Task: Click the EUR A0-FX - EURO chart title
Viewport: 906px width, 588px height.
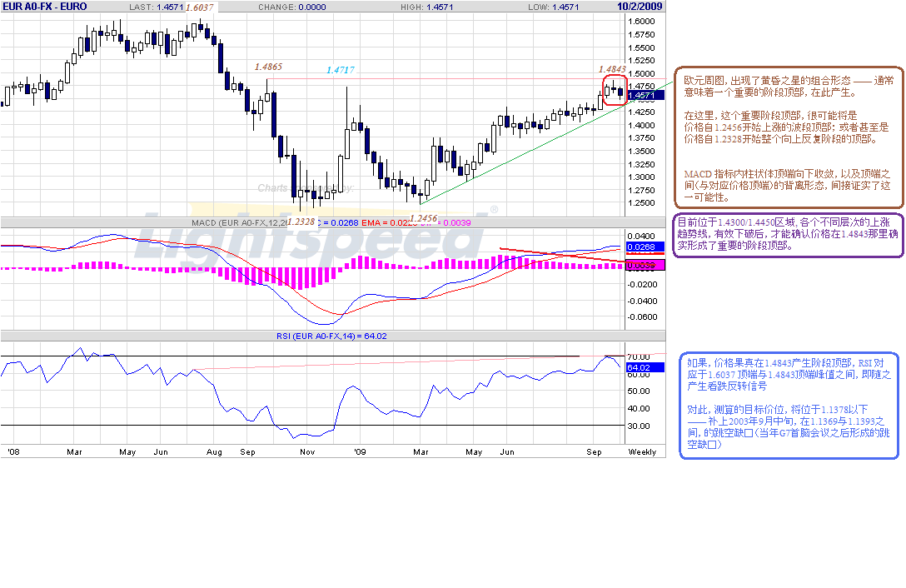Action: (44, 7)
